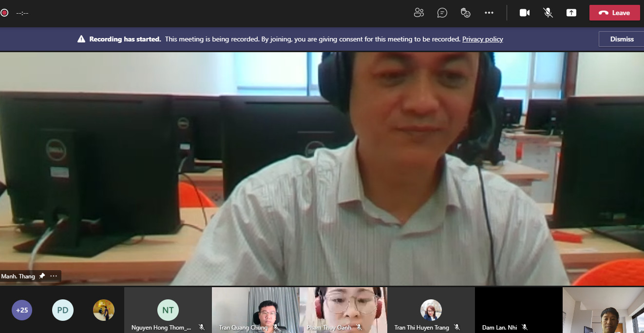Select Tran Quang Chung's video tile

point(256,310)
